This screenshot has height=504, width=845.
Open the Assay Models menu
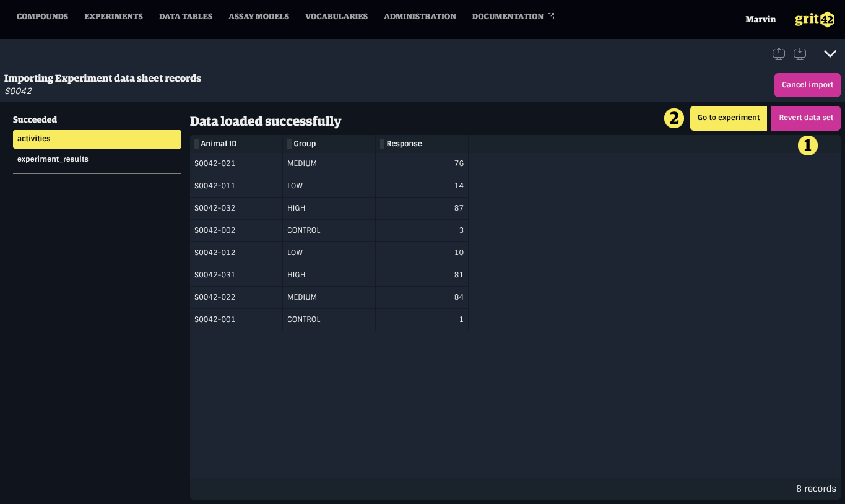tap(259, 17)
